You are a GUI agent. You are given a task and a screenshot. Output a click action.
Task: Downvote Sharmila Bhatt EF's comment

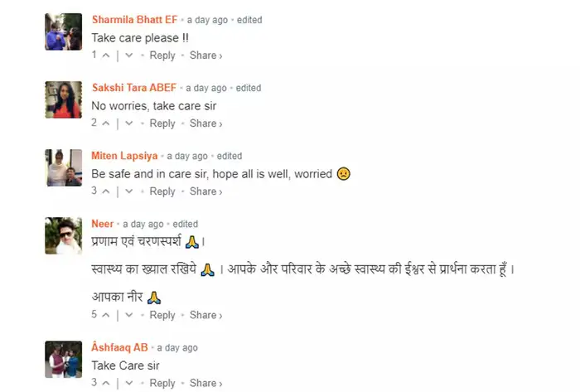point(128,56)
